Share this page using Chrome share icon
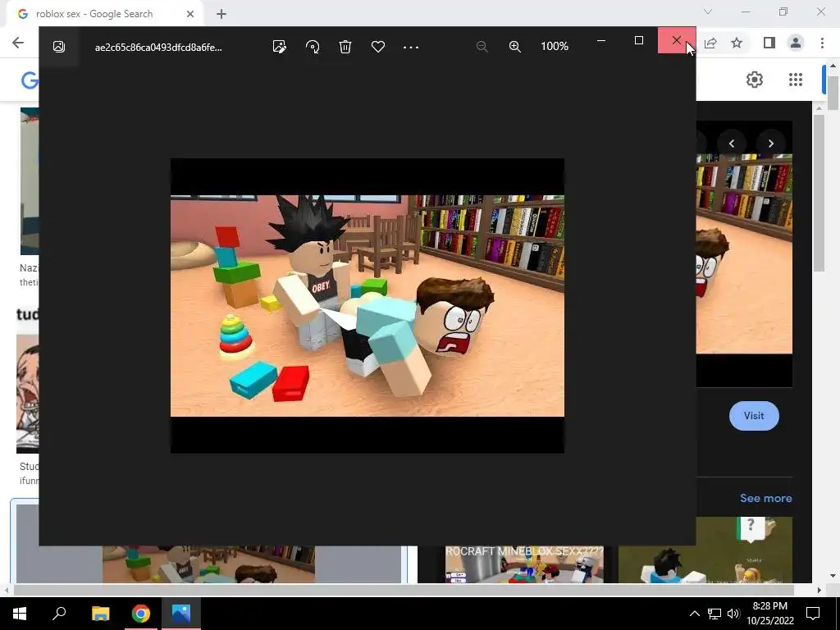 [x=710, y=43]
